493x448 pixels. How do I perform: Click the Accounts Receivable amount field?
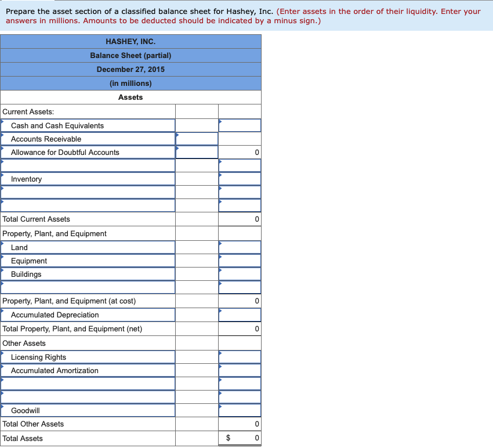197,139
